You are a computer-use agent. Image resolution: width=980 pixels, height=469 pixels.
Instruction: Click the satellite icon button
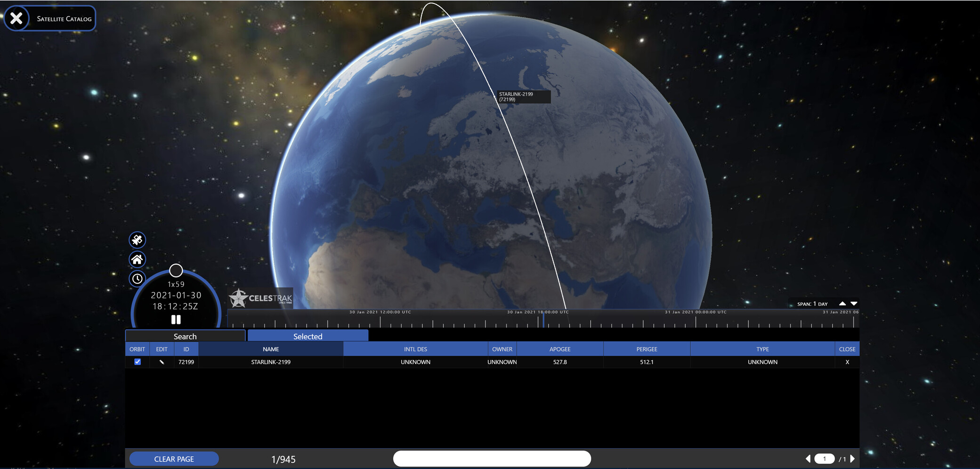(x=137, y=240)
